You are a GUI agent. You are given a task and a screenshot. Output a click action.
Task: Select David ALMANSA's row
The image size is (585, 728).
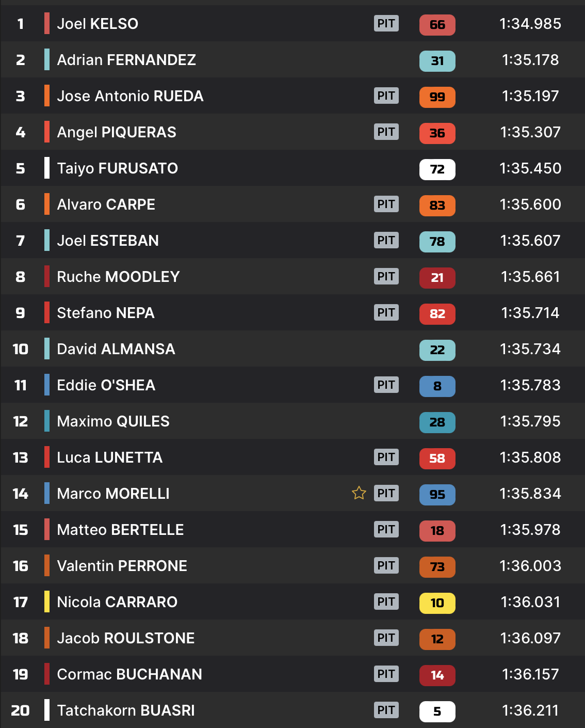116,349
